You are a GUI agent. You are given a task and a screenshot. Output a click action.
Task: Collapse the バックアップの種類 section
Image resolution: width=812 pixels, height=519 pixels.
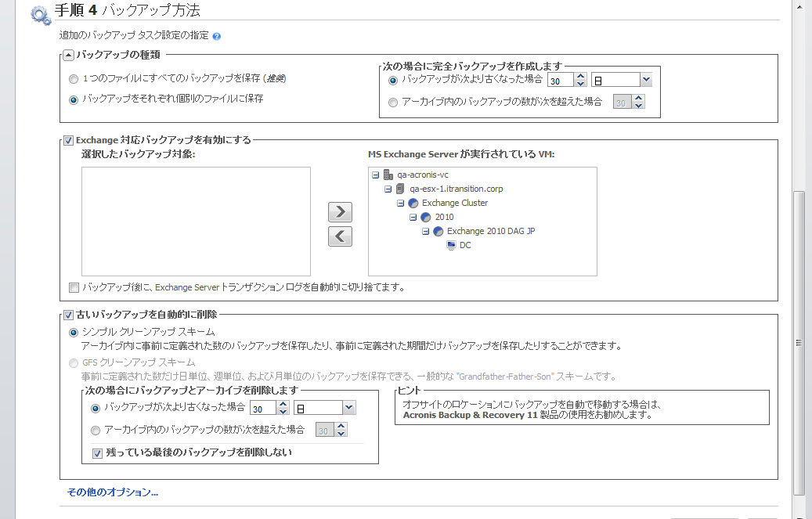(x=68, y=55)
